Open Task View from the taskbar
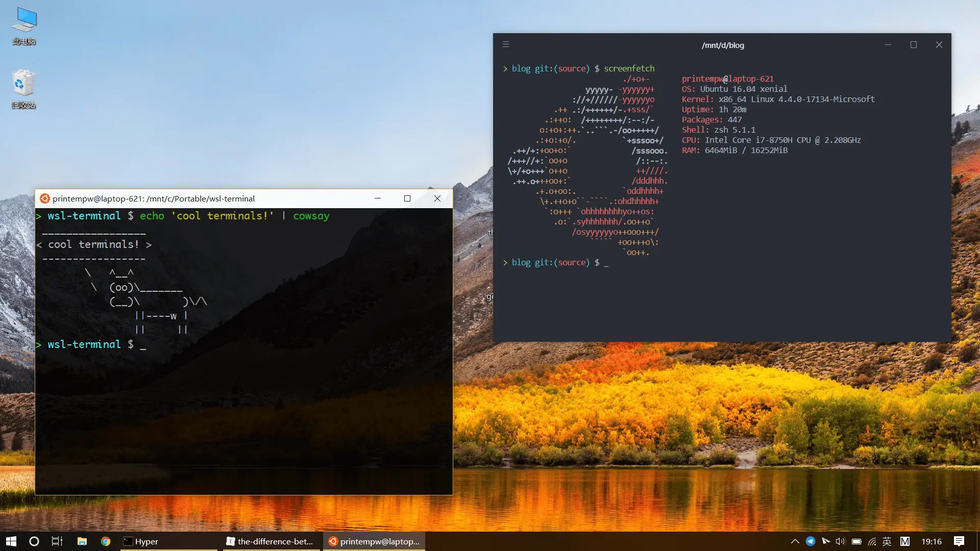Screen dimensions: 980x551 click(x=56, y=541)
